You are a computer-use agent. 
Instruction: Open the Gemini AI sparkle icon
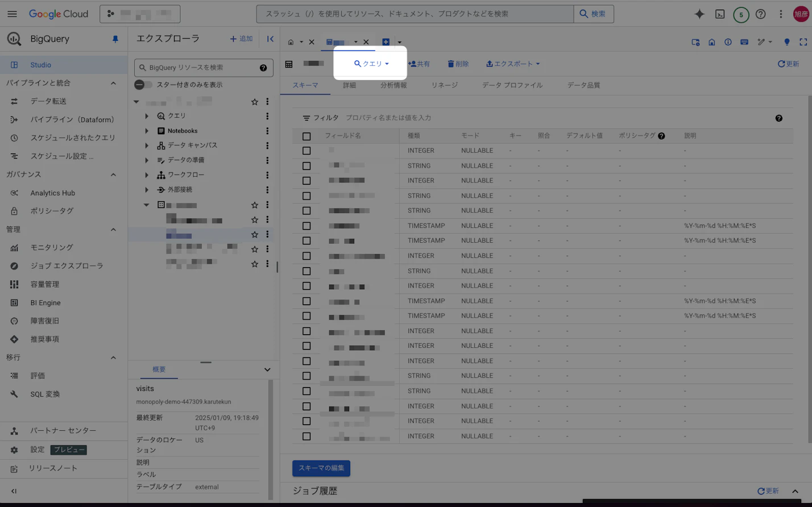coord(699,14)
